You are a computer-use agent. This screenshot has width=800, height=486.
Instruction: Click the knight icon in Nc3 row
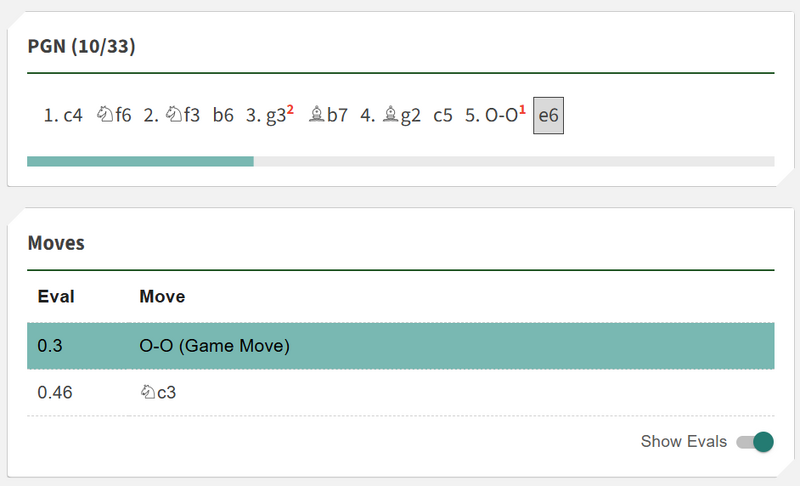click(147, 393)
